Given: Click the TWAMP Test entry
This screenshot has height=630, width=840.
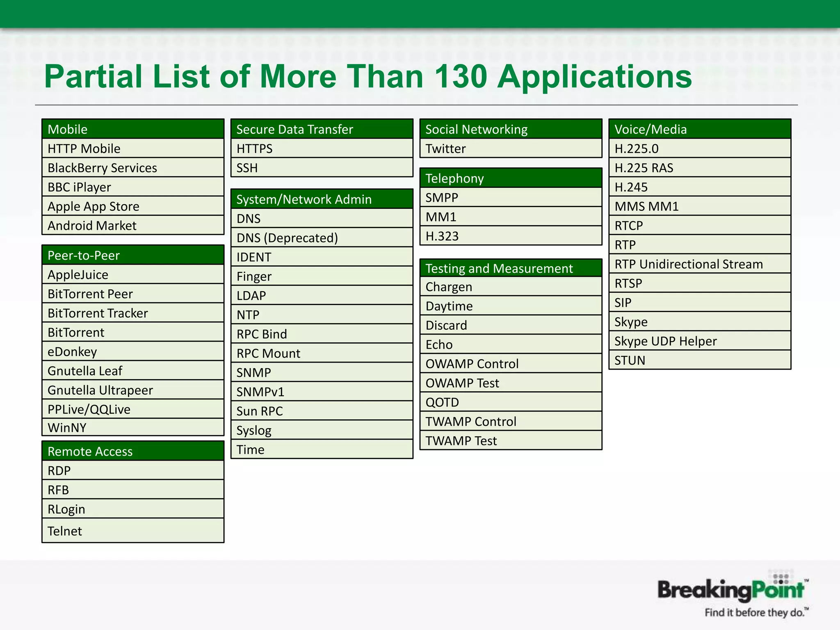Looking at the screenshot, I should (511, 441).
